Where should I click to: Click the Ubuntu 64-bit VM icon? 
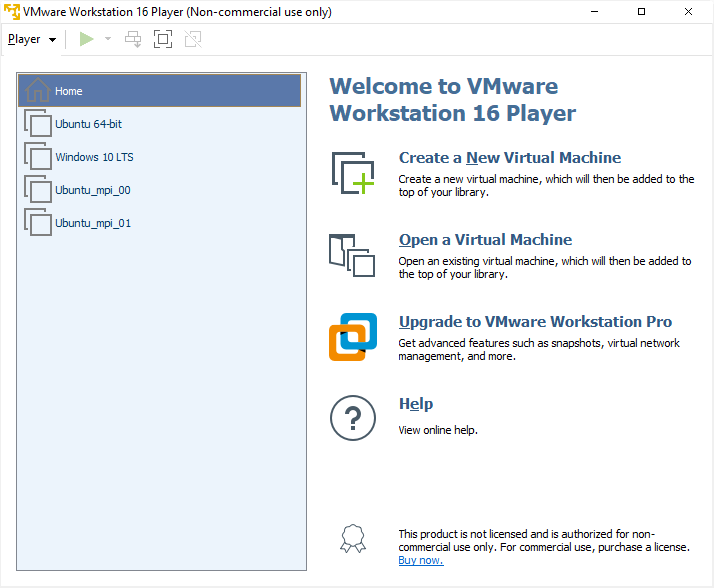pyautogui.click(x=38, y=123)
